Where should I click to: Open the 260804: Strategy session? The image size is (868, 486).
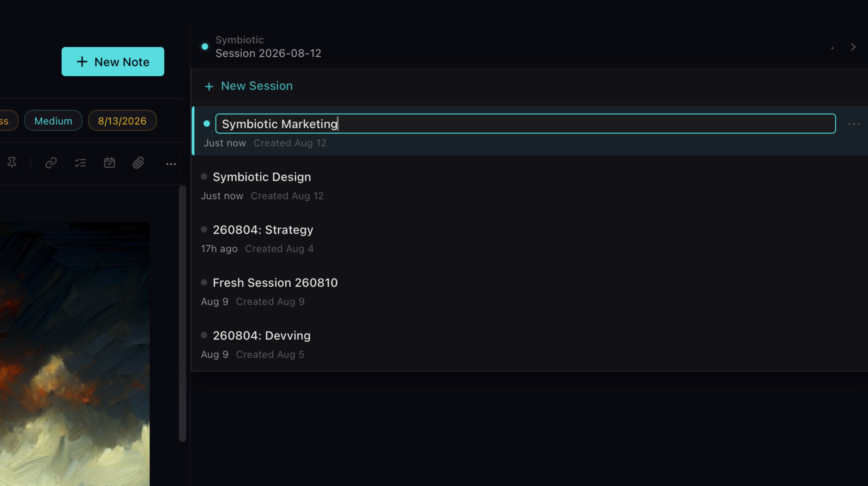pos(529,239)
